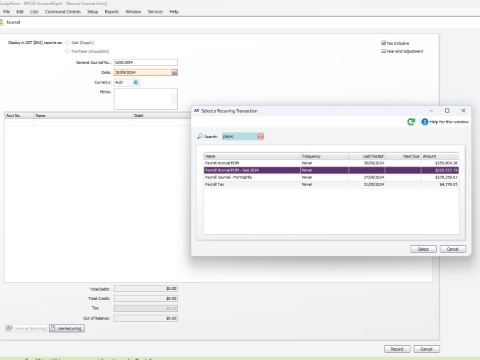The image size is (480, 360).
Task: Open the Setup menu
Action: [93, 12]
